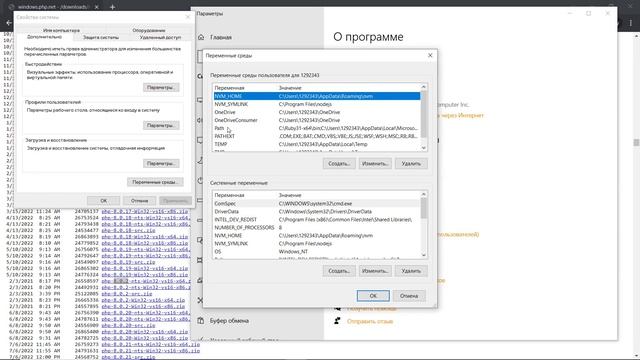The height and width of the screenshot is (360, 640).
Task: Select user variable NVM_SYMLINK row
Action: (317, 104)
